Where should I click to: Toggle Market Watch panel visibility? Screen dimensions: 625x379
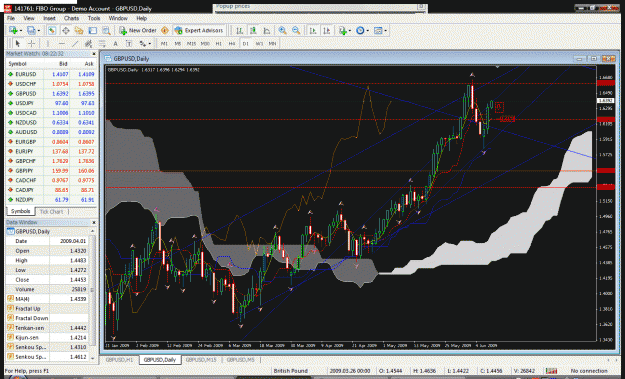coord(52,30)
